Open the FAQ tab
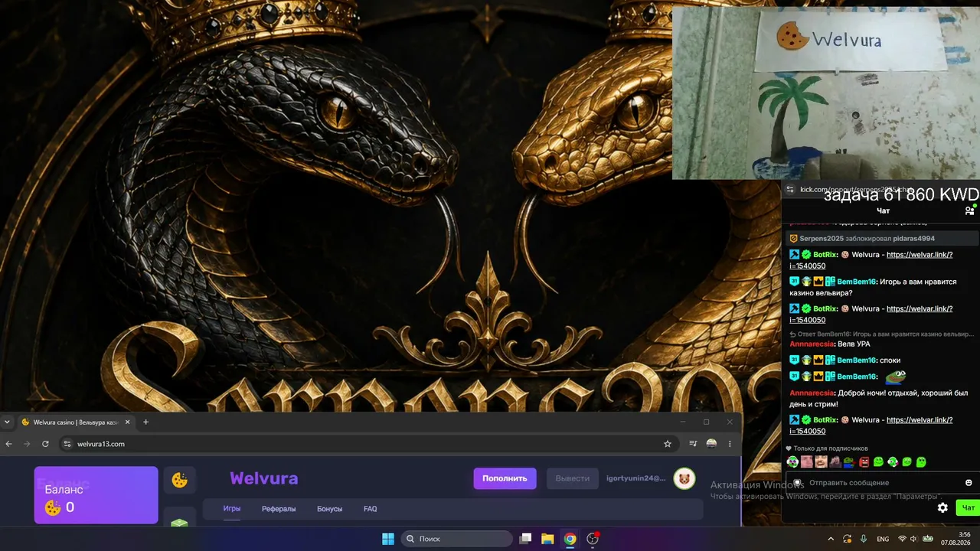Screen dimensions: 980x551 (370, 509)
